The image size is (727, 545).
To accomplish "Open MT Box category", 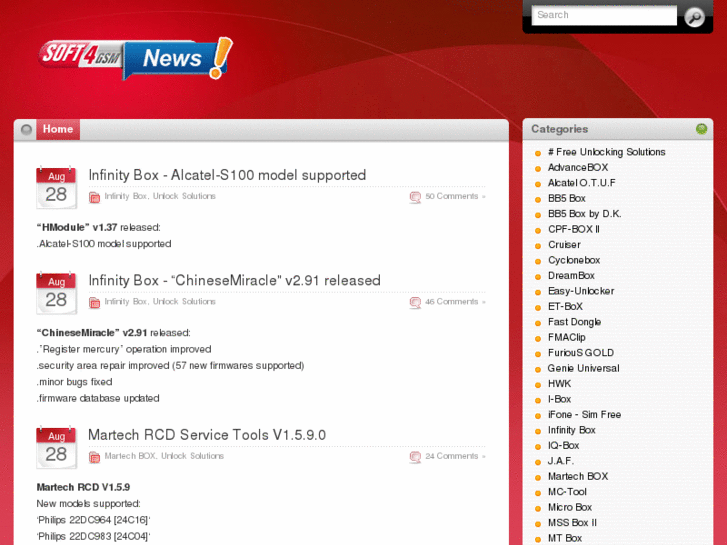I will pyautogui.click(x=565, y=538).
